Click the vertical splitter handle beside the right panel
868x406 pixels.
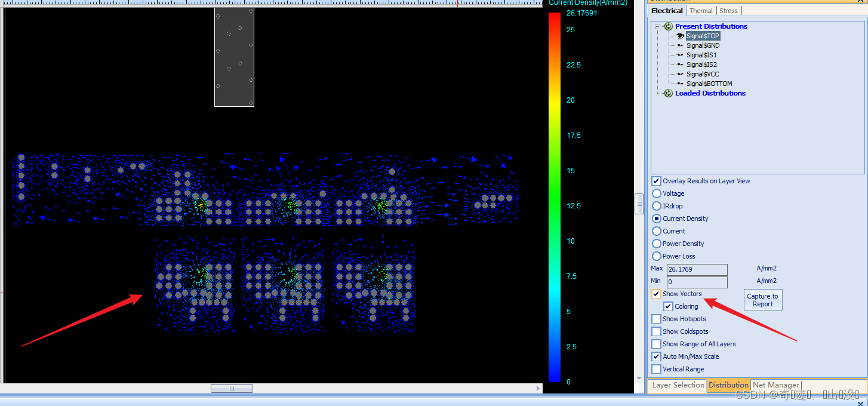639,204
